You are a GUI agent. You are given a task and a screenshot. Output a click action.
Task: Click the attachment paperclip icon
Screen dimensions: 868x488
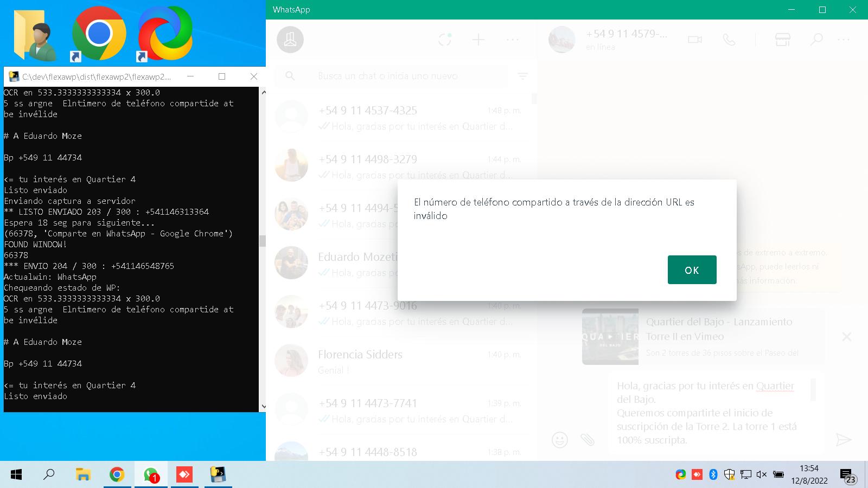coord(588,439)
